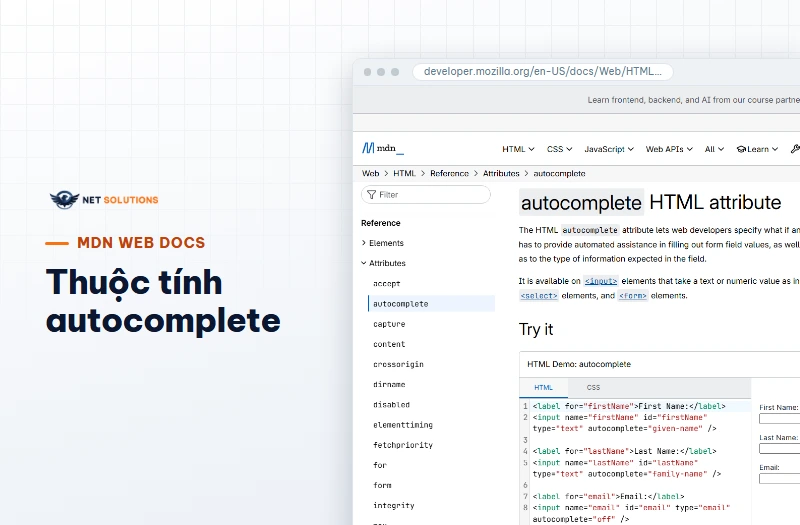
Task: Click the Thuộc tính autocomplete title
Action: [163, 301]
